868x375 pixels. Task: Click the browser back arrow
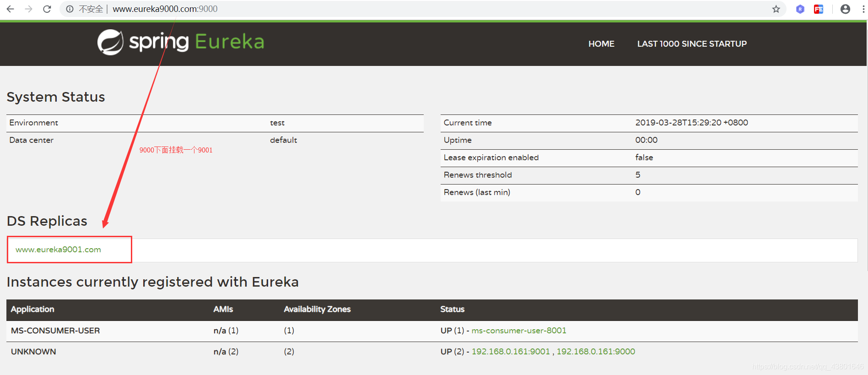(10, 9)
